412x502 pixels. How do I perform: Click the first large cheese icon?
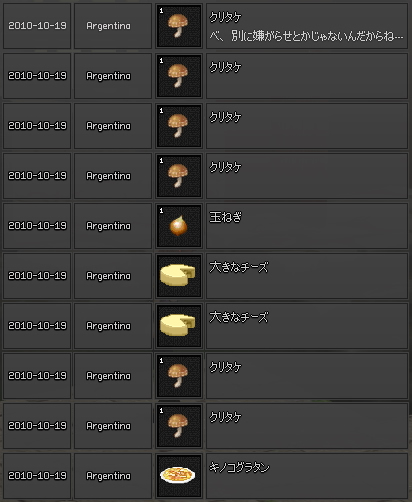179,276
